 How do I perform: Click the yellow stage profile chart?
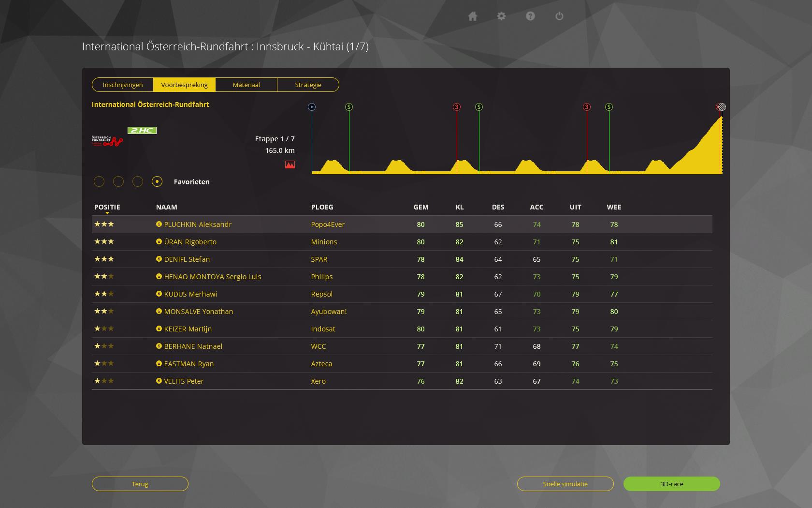tap(517, 145)
